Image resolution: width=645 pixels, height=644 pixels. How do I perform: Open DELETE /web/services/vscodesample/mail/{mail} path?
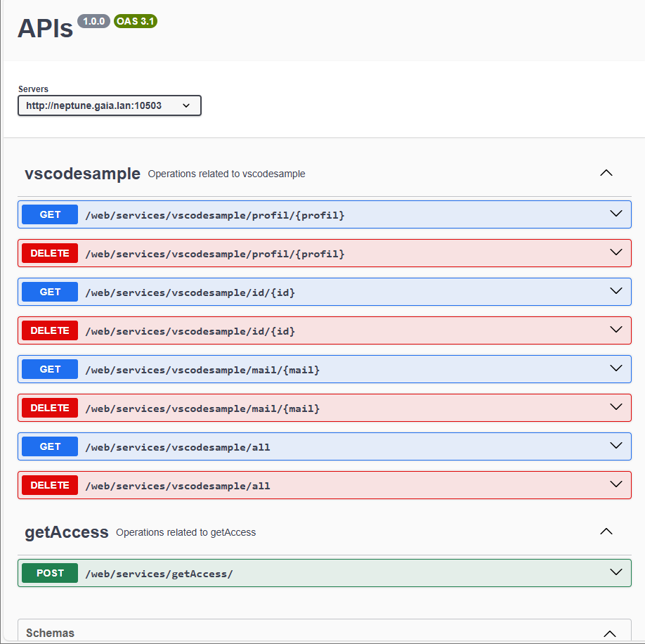pos(202,408)
